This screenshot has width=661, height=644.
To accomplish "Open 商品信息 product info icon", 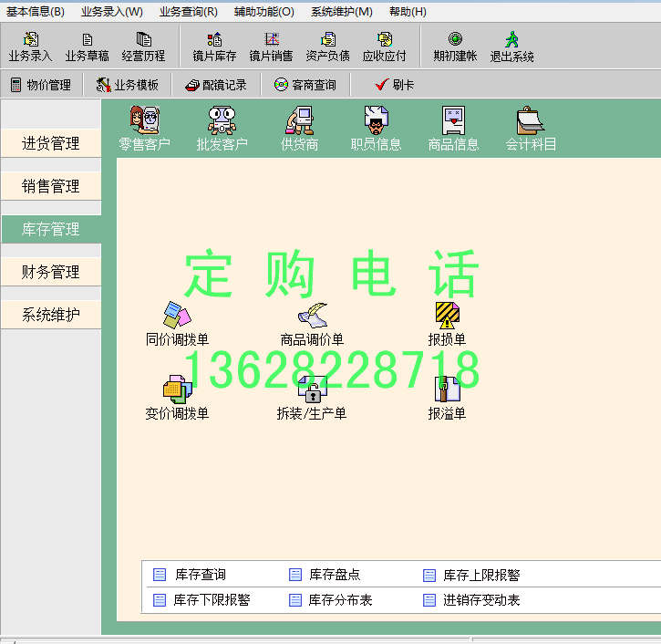I will tap(453, 129).
